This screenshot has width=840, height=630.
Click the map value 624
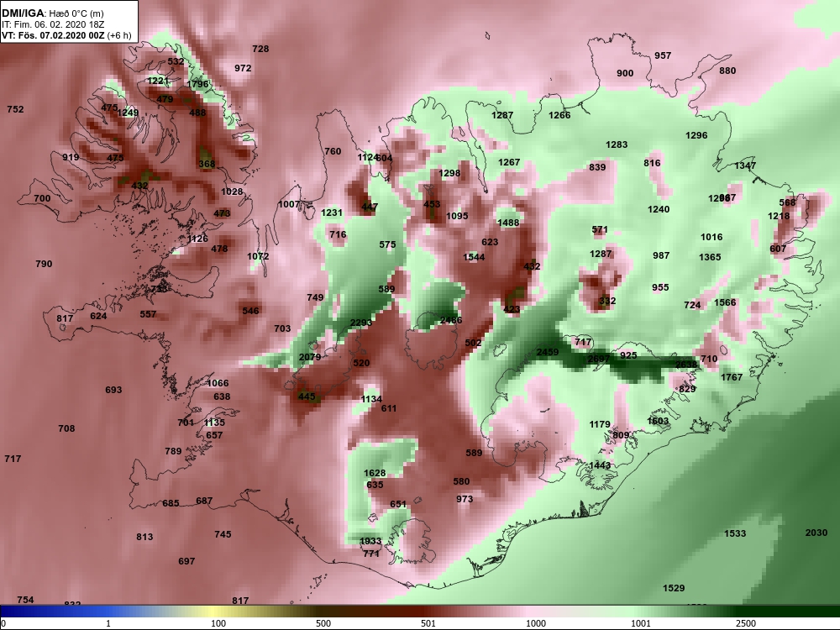98,316
